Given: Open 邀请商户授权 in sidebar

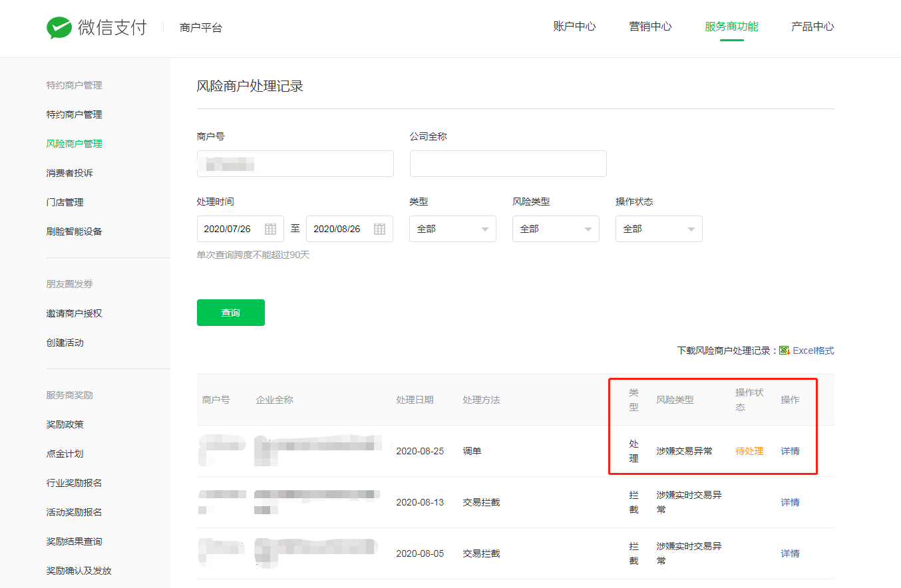Looking at the screenshot, I should [x=74, y=313].
